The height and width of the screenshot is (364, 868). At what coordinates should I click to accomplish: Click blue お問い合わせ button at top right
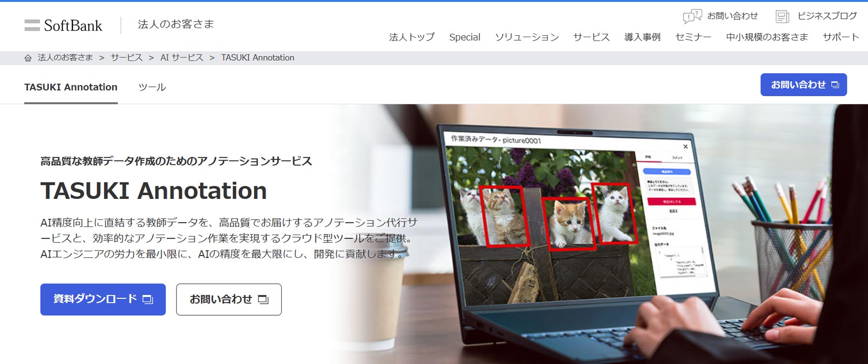pos(803,84)
